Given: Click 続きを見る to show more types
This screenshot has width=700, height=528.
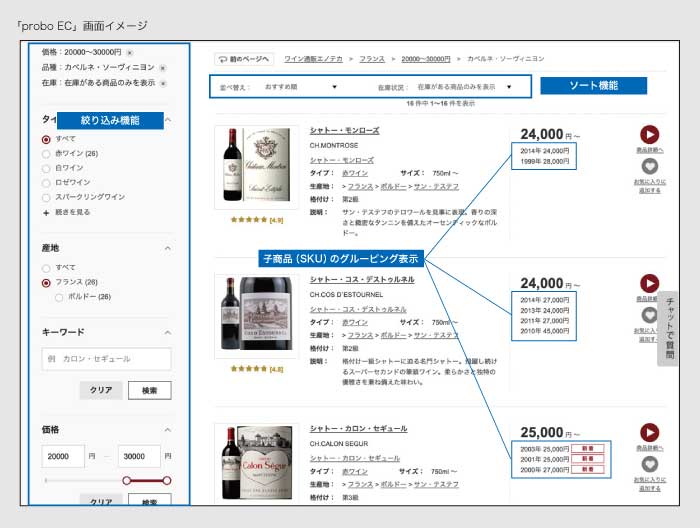Looking at the screenshot, I should [x=72, y=212].
